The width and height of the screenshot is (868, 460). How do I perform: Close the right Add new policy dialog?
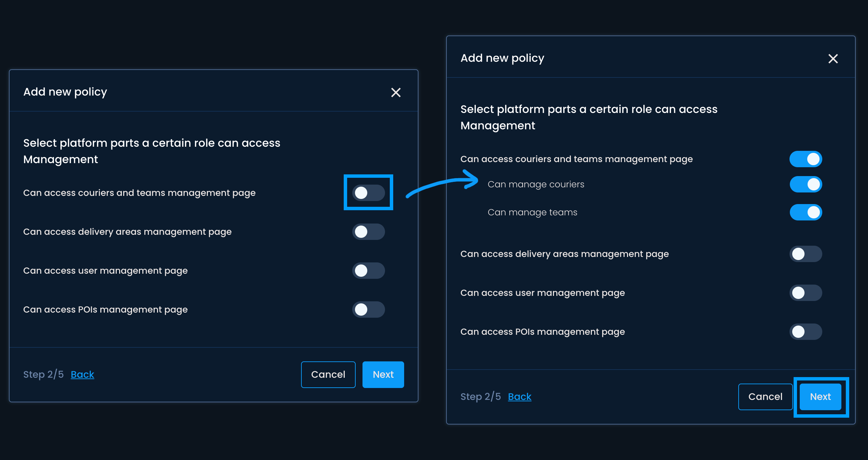coord(833,59)
